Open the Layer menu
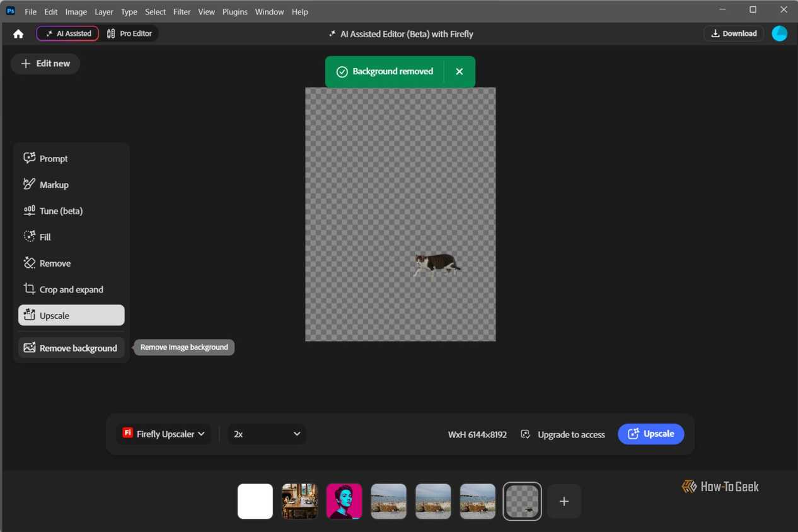 point(104,11)
